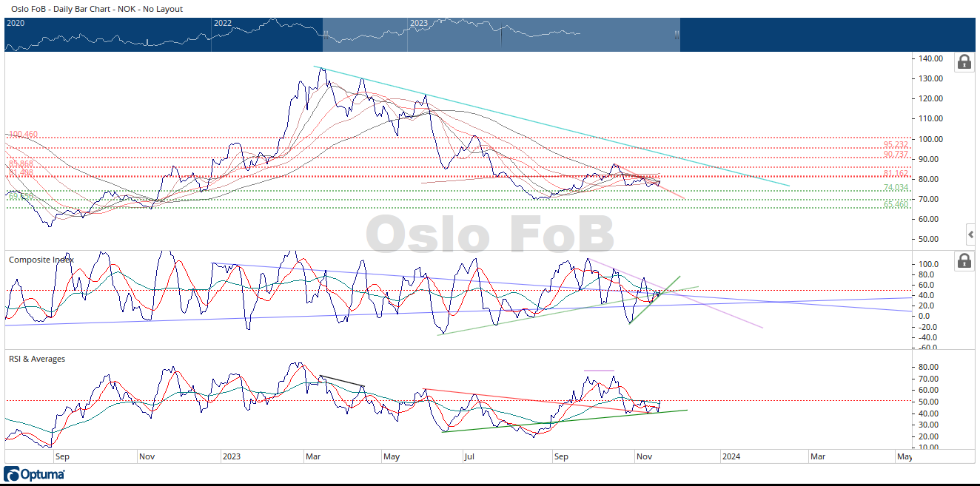Viewport: 980px width, 486px height.
Task: Select the 2022 label in the overview strip
Action: (x=223, y=23)
